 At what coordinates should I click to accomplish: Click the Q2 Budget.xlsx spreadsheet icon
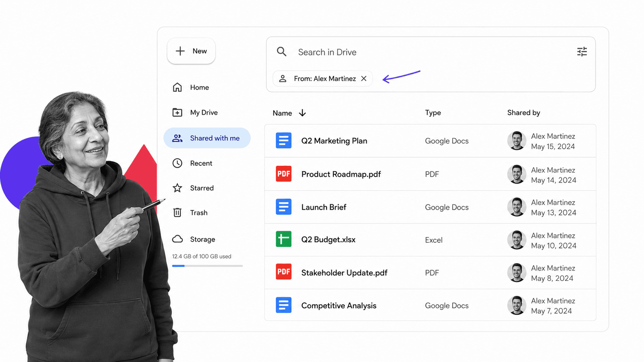283,239
